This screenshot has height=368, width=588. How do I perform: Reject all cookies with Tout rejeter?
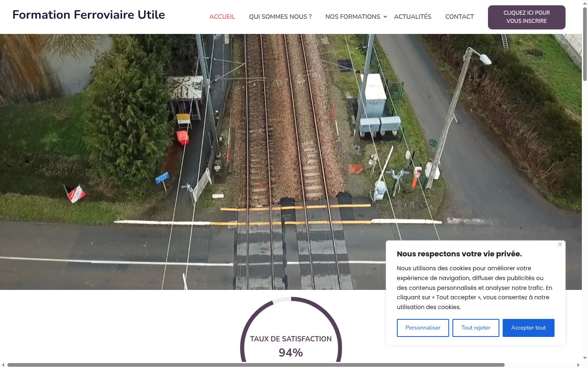476,328
